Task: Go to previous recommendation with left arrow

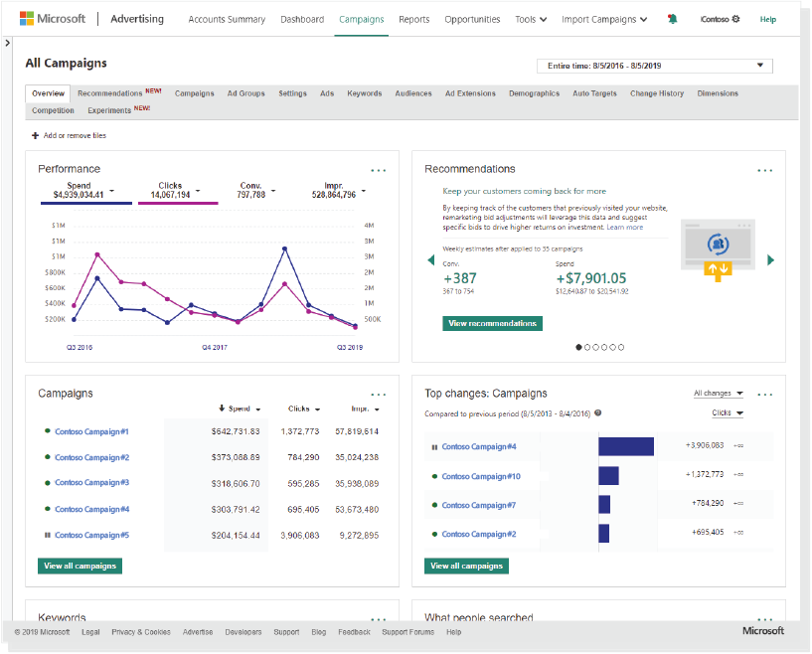Action: pos(431,260)
